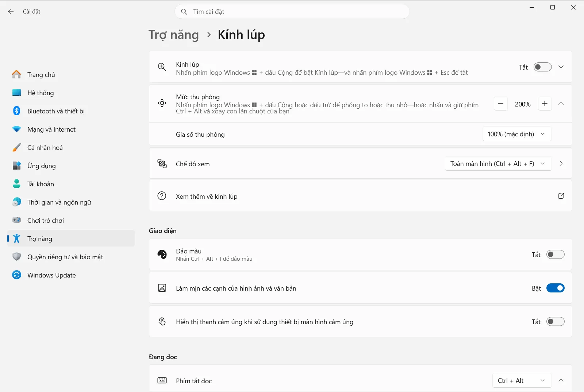
Task: Decrease zoom level with minus button
Action: (x=501, y=104)
